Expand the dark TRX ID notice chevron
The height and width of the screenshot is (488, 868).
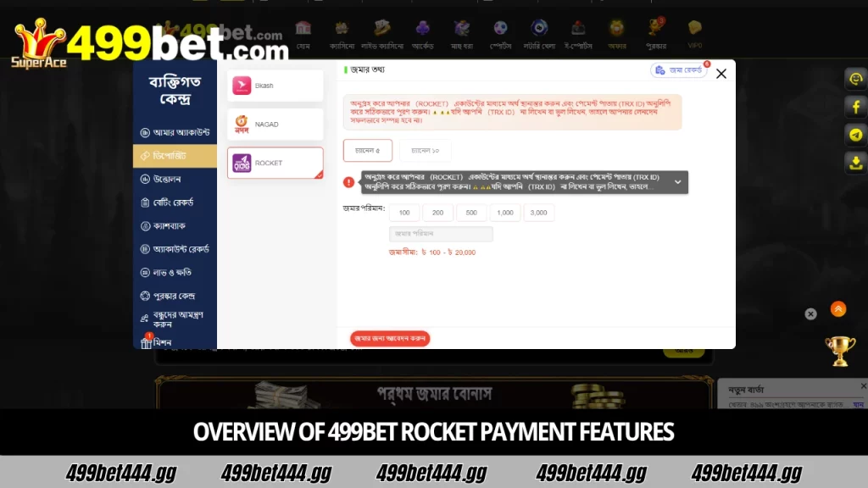[x=677, y=182]
